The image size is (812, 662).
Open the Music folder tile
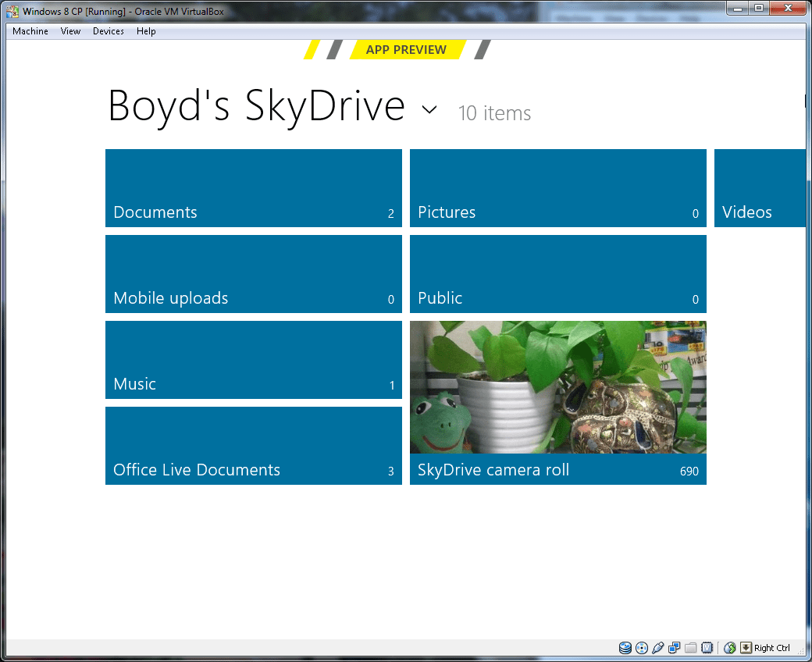point(254,360)
